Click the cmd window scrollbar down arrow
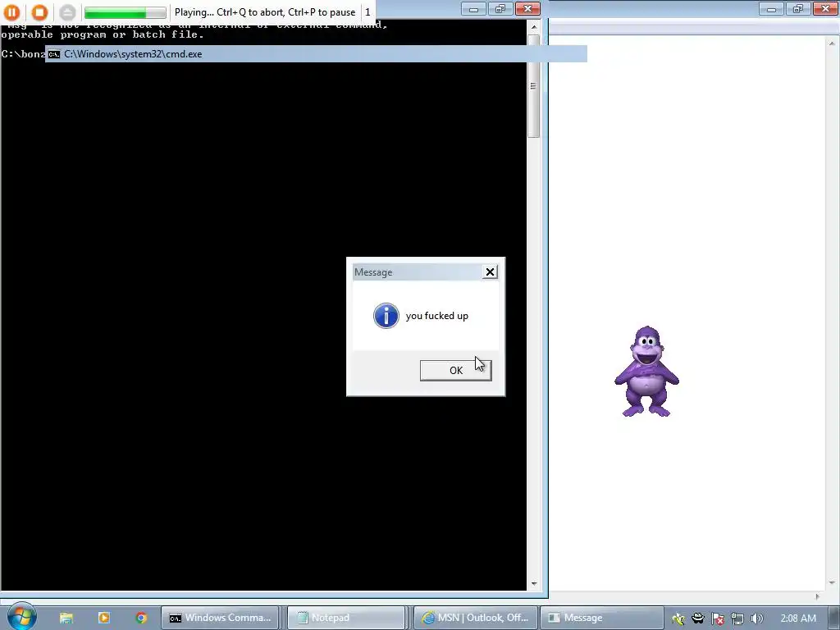 coord(533,584)
